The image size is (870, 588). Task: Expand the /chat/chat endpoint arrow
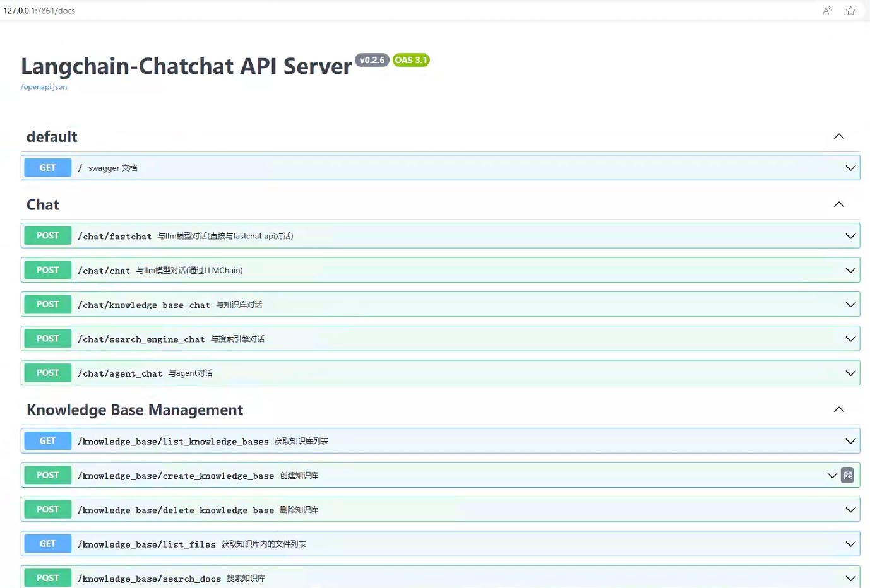pos(850,270)
